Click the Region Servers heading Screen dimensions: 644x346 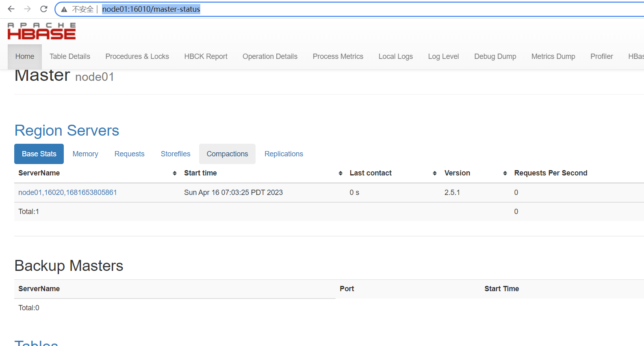67,130
